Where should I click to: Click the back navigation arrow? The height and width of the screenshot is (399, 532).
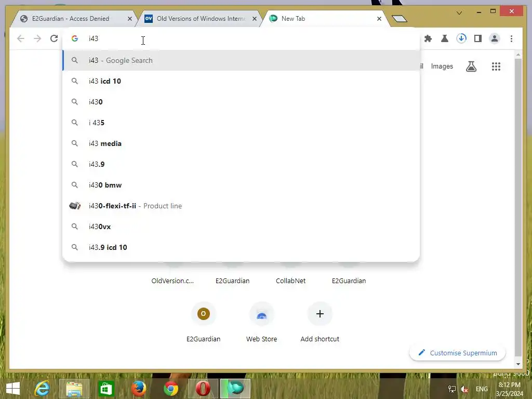(21, 38)
